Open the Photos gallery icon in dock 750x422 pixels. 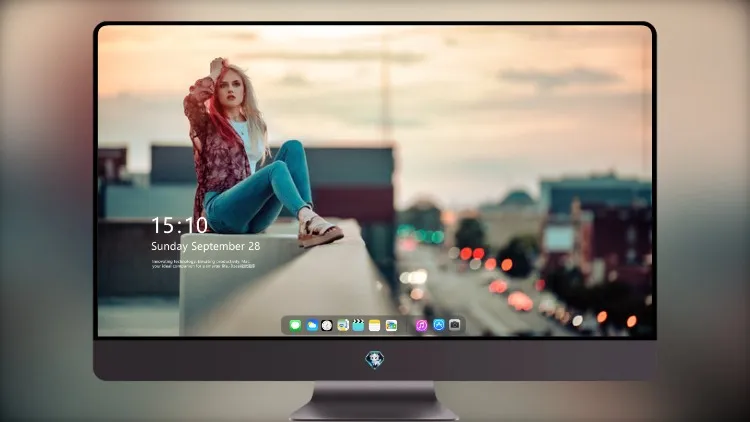391,325
